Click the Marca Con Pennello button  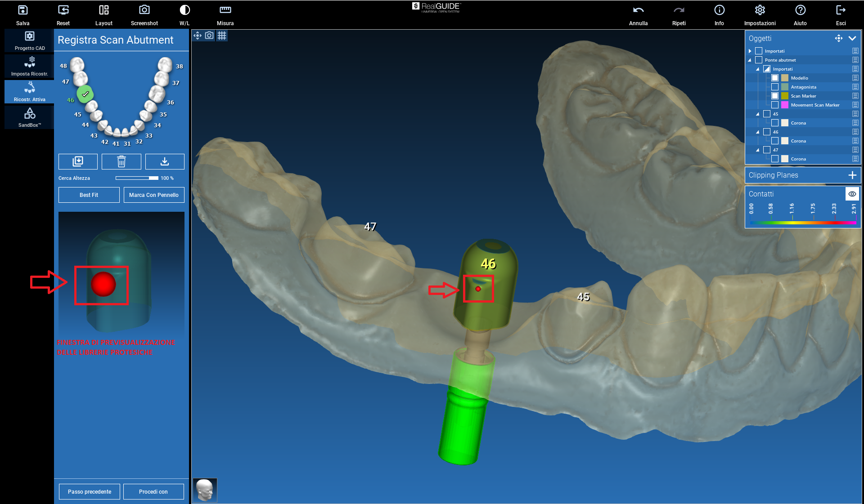[153, 195]
